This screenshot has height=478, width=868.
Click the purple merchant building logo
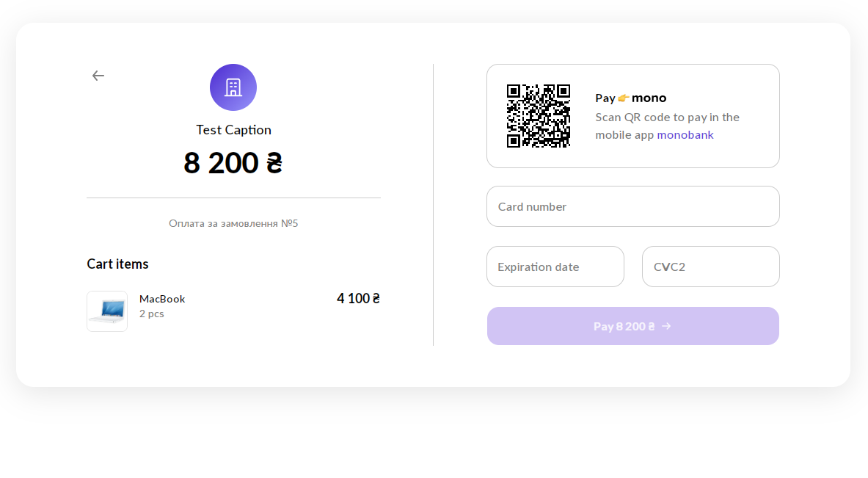pyautogui.click(x=233, y=87)
